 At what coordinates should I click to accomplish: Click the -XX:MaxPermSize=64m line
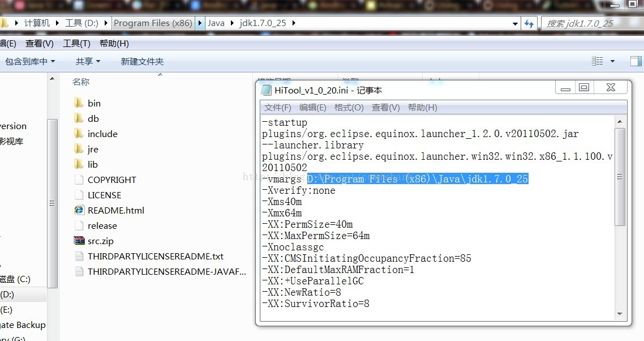tap(316, 236)
